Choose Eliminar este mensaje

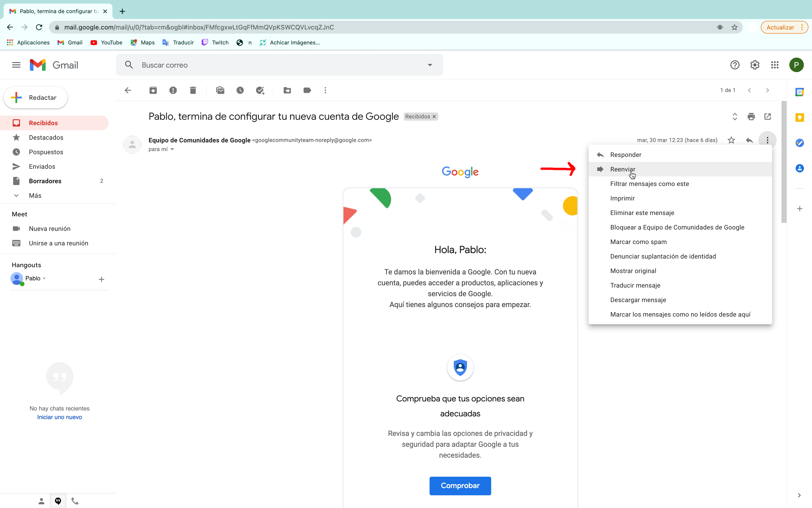tap(680, 213)
